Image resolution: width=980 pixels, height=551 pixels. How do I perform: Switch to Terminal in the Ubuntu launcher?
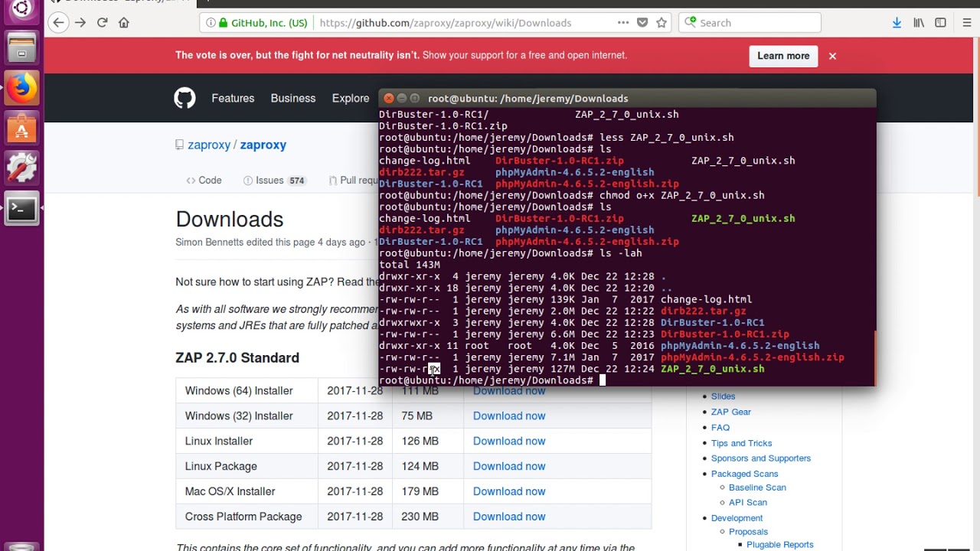click(21, 209)
